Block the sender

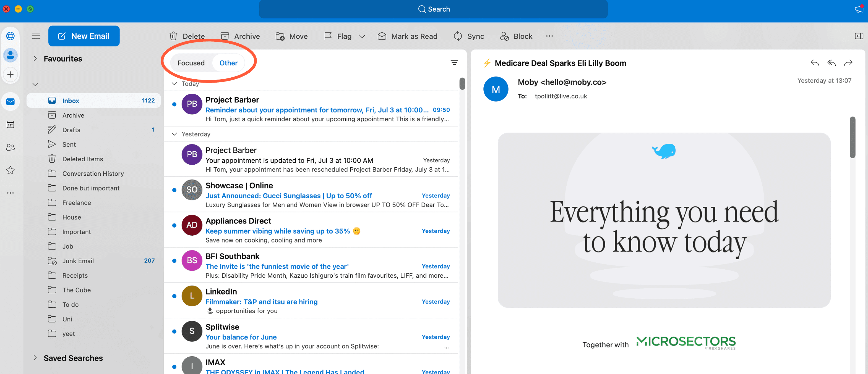coord(516,36)
